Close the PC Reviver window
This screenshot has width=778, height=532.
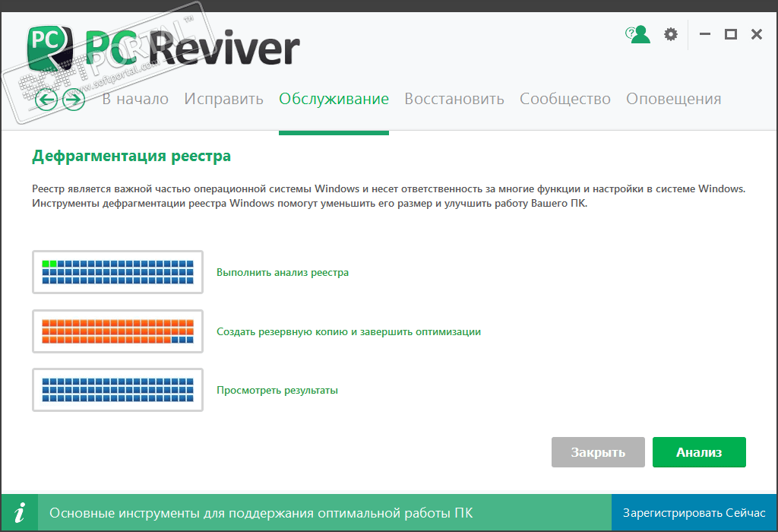(x=757, y=34)
